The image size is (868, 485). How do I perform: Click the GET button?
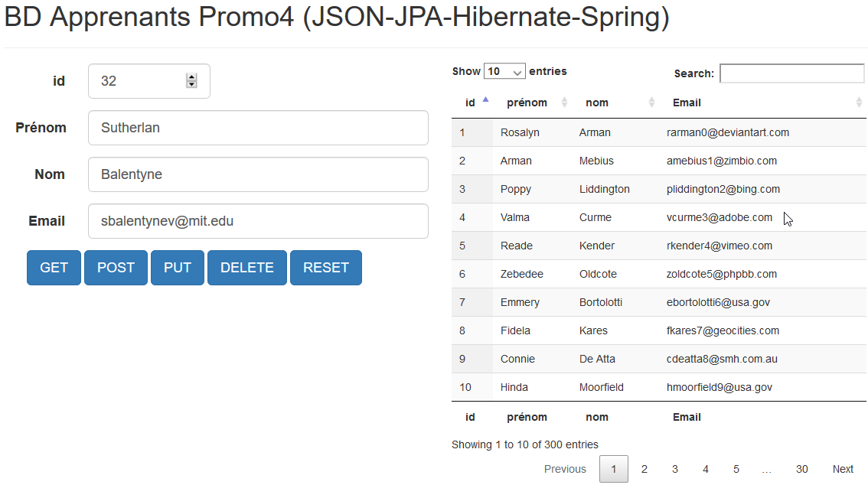[x=53, y=267]
